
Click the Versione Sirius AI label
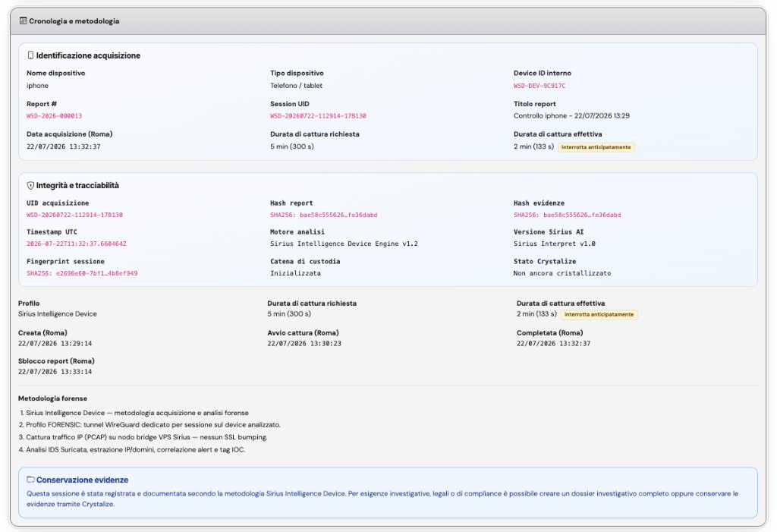pyautogui.click(x=549, y=231)
